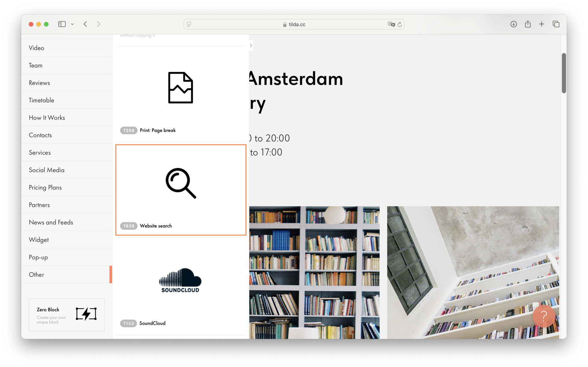
Task: Click the Safari share icon
Action: [528, 24]
